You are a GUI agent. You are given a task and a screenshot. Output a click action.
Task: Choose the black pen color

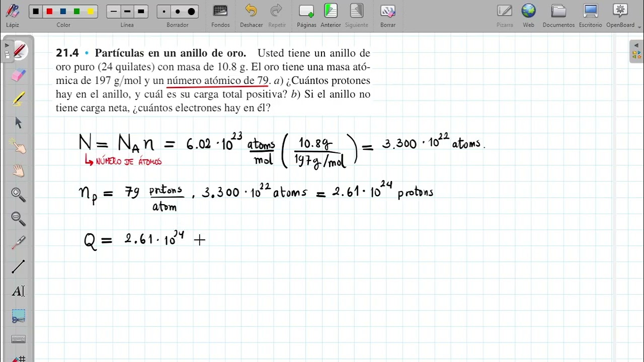(x=35, y=12)
